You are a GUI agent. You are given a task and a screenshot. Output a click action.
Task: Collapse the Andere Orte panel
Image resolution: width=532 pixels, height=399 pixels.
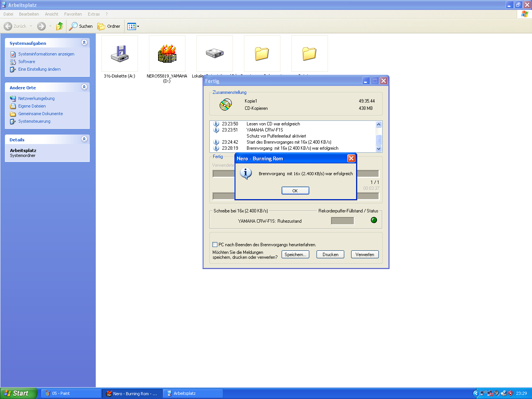pyautogui.click(x=84, y=87)
